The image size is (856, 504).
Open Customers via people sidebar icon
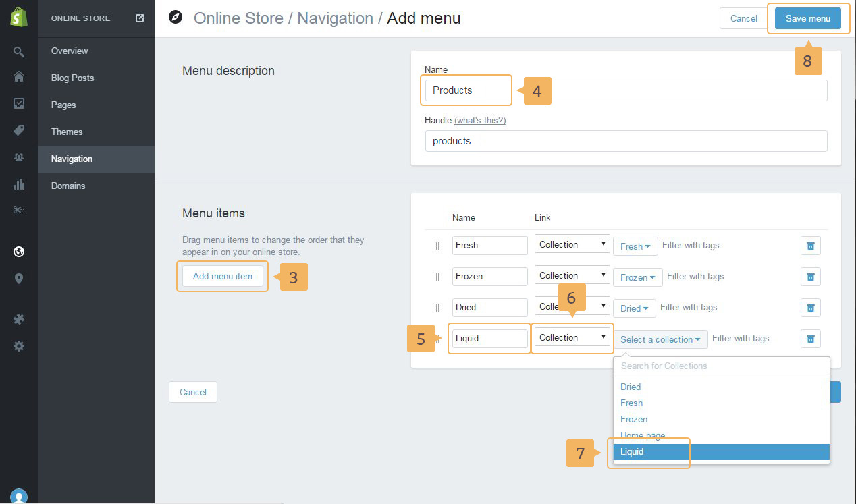[x=19, y=157]
